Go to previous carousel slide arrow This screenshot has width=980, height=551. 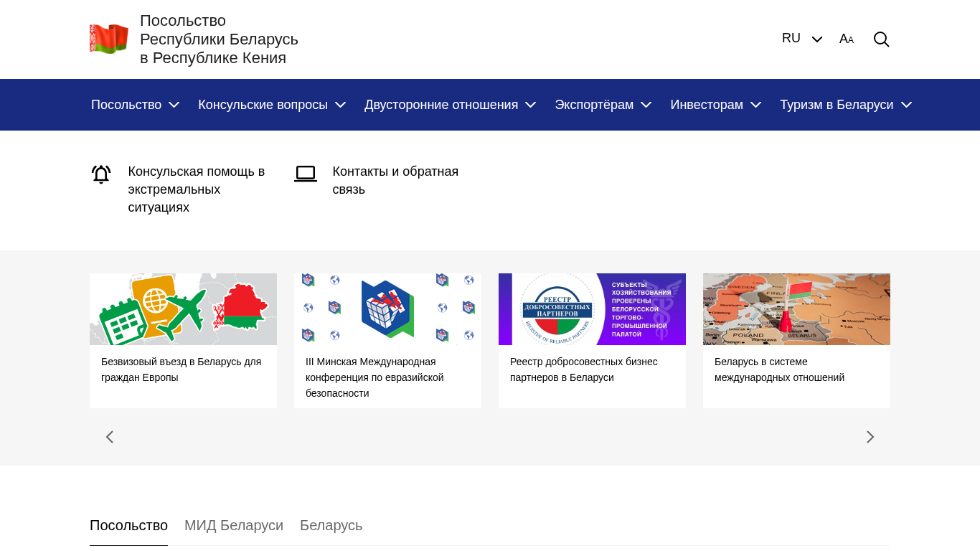110,437
